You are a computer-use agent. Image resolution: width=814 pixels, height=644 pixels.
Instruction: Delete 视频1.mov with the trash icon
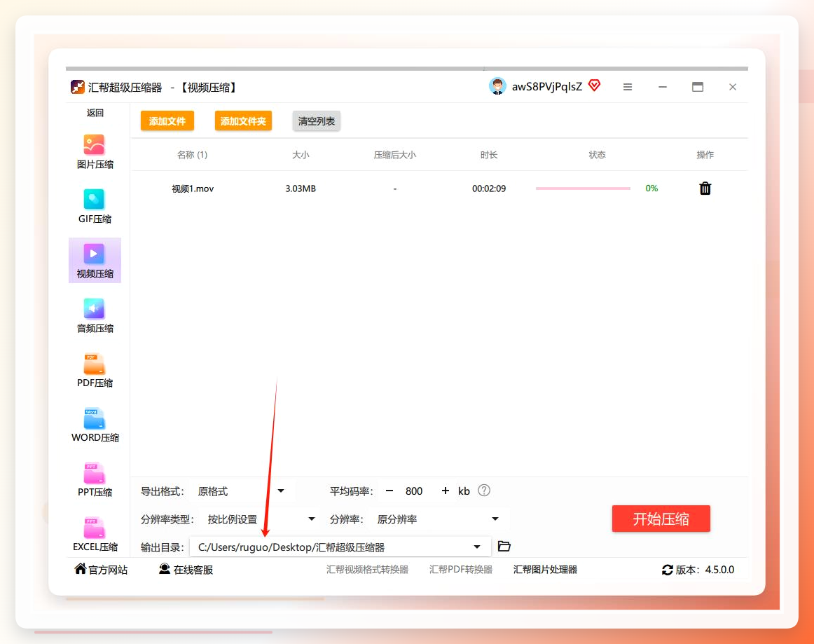[705, 189]
